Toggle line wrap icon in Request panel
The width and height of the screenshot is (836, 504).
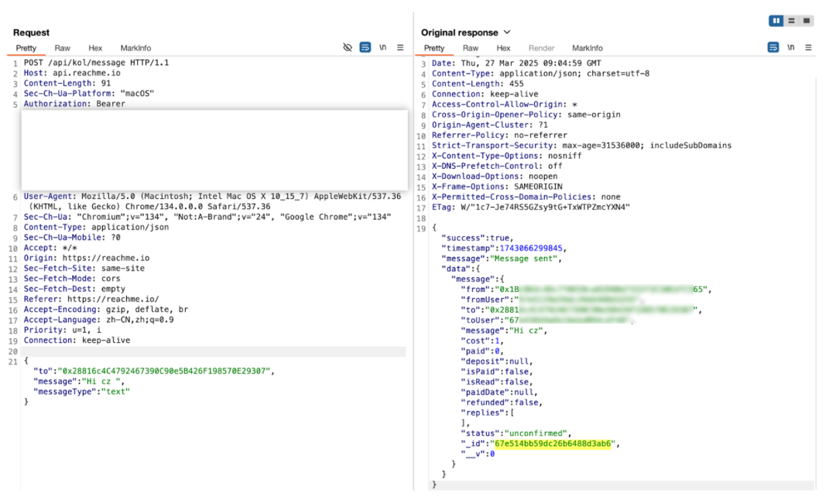pyautogui.click(x=365, y=48)
